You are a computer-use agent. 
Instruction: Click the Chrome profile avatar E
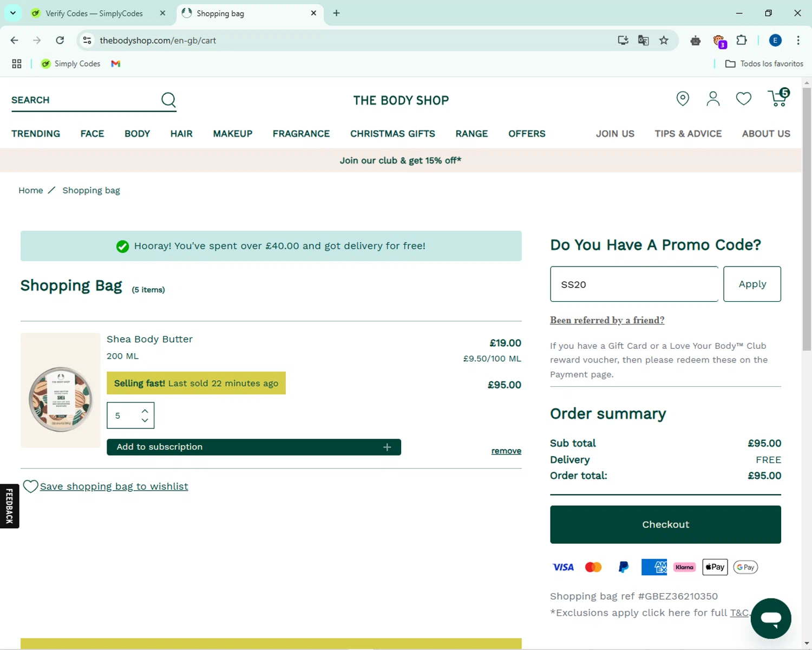[775, 40]
